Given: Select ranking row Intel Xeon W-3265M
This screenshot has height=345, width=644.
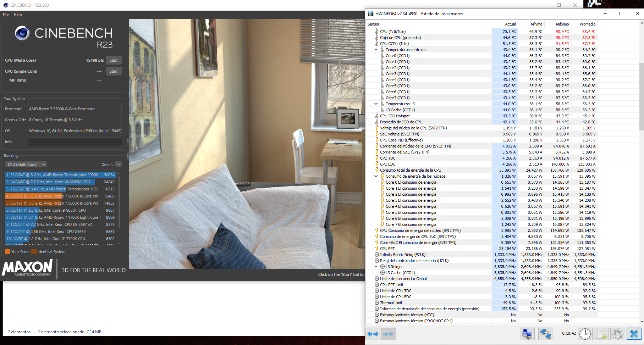Looking at the screenshot, I should [x=60, y=182].
